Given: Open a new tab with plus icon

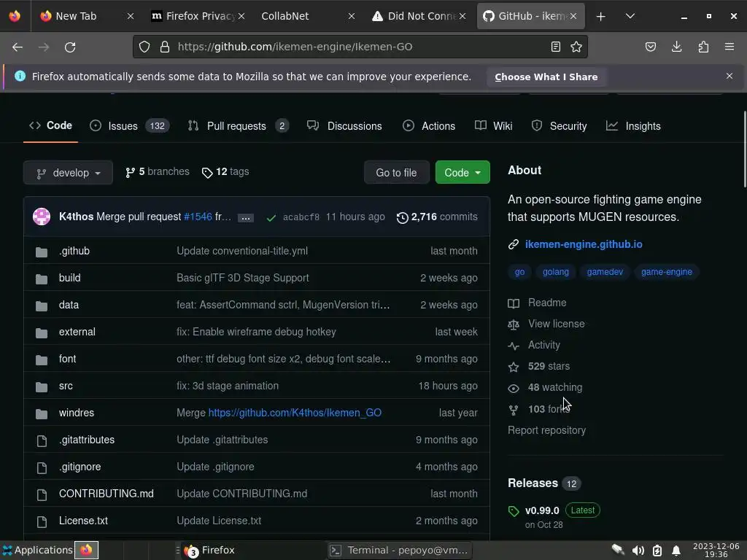Looking at the screenshot, I should pyautogui.click(x=601, y=16).
